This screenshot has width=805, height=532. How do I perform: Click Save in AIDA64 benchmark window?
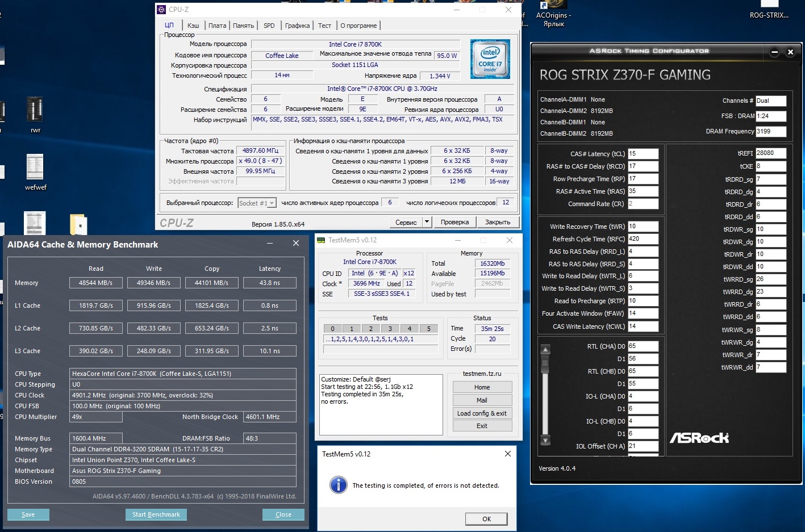pyautogui.click(x=28, y=514)
